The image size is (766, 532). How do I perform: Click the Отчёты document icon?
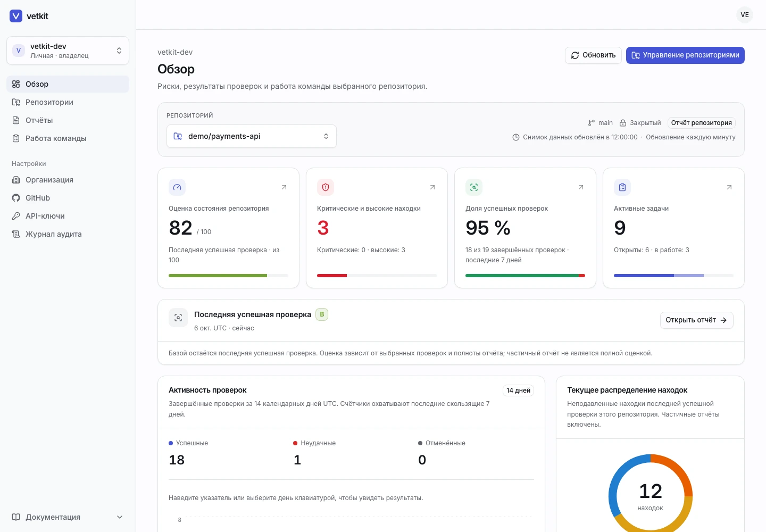click(x=16, y=120)
